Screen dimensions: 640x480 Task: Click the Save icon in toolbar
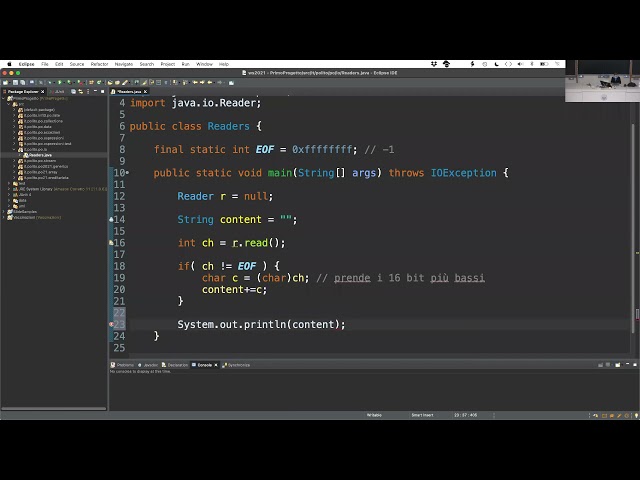13,81
